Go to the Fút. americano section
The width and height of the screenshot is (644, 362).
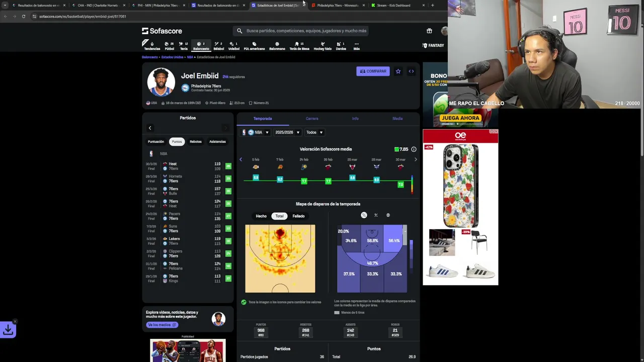(x=254, y=45)
